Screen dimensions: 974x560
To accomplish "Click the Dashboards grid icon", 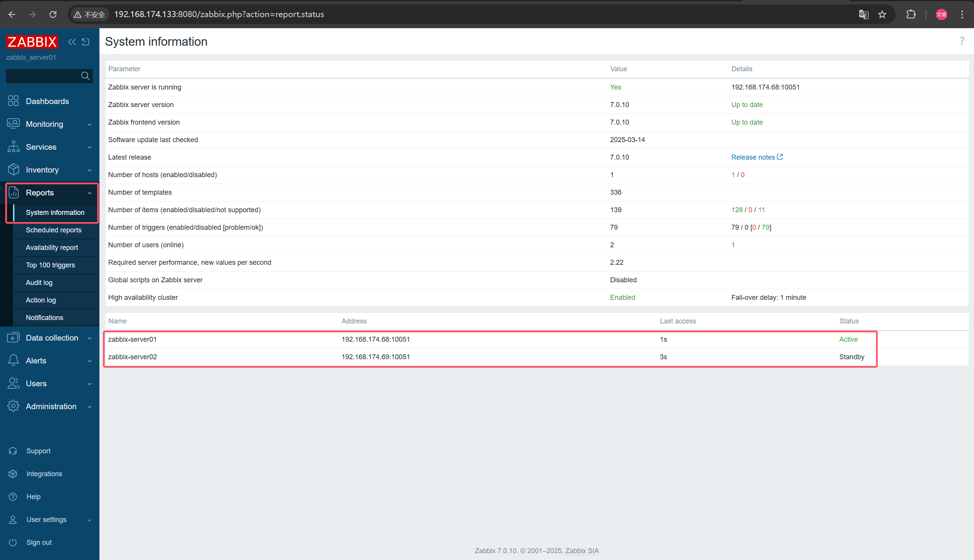I will tap(13, 101).
